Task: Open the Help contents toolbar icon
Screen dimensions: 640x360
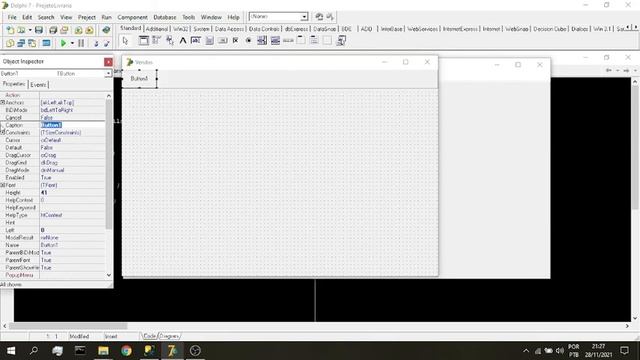Action: pos(106,30)
